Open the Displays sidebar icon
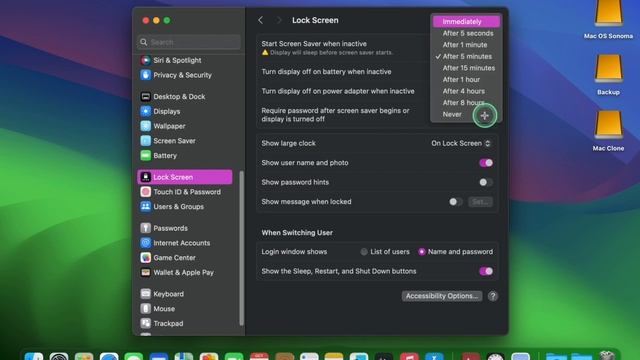Viewport: 640px width, 360px height. [x=145, y=111]
